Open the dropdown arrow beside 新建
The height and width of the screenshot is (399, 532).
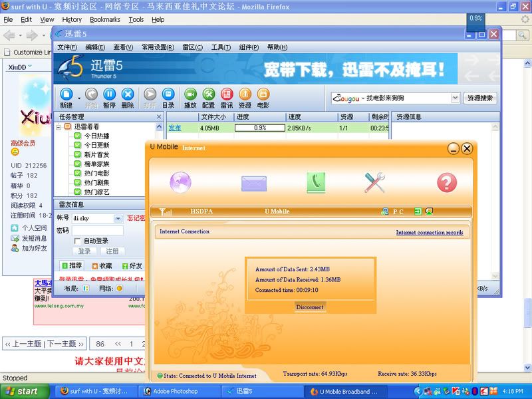click(79, 98)
